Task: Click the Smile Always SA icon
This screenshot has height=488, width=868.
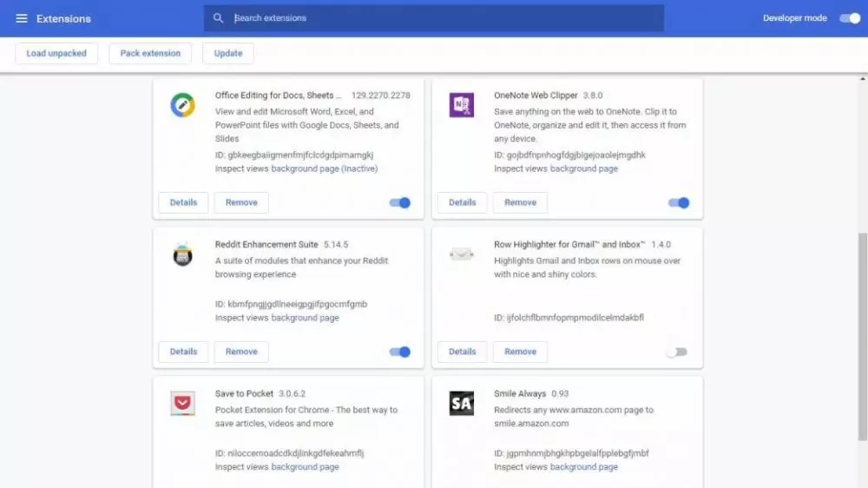Action: [461, 403]
